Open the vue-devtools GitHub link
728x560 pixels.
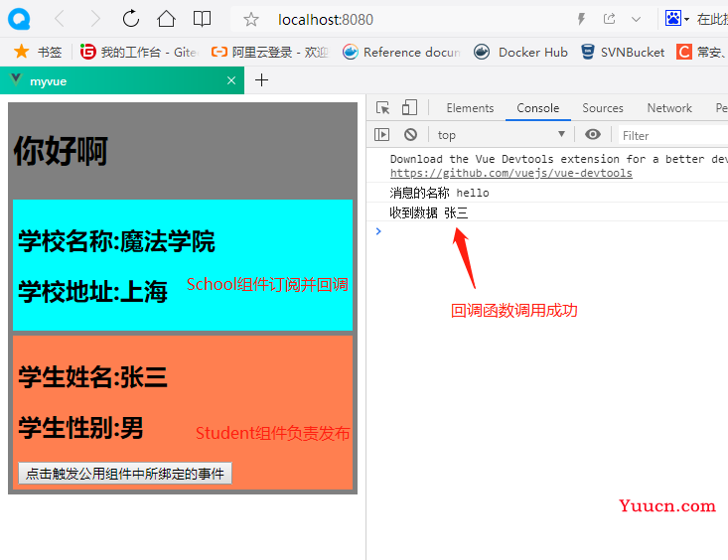coord(511,173)
